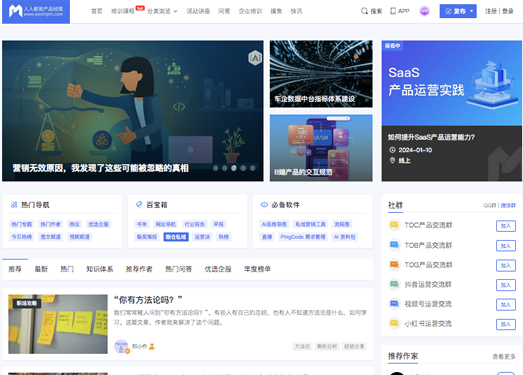The image size is (523, 375).
Task: Switch to the 优选企服 tab
Action: point(218,269)
